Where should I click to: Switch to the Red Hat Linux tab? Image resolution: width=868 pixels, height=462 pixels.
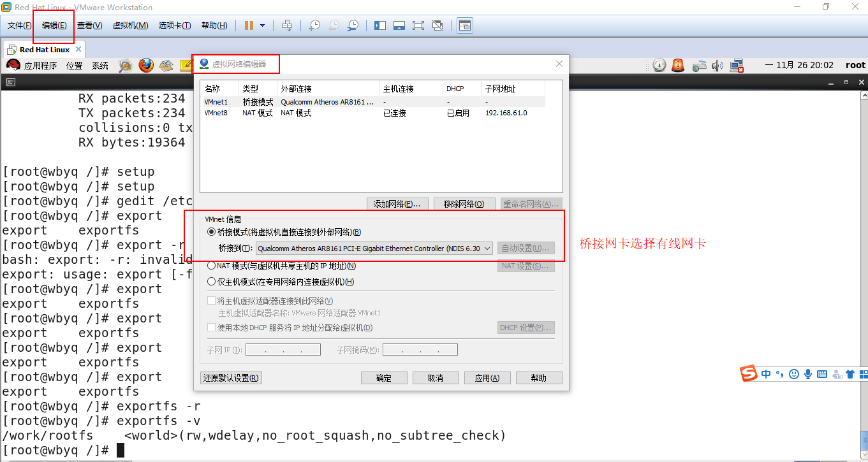tap(45, 49)
